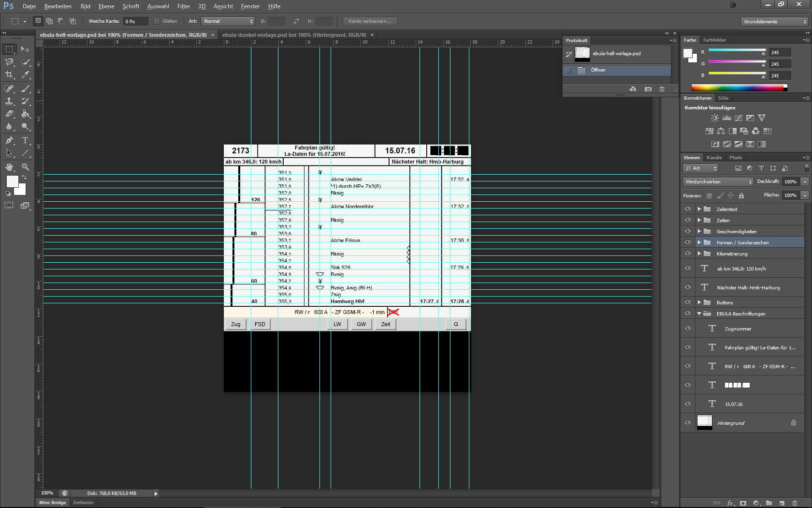Hide the Zeilentext layer group
Image resolution: width=812 pixels, height=508 pixels.
point(688,209)
